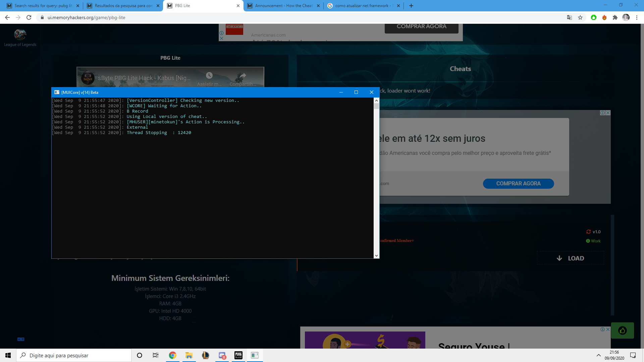Click the Americanas logo in top ad
The height and width of the screenshot is (362, 644).
pyautogui.click(x=234, y=29)
